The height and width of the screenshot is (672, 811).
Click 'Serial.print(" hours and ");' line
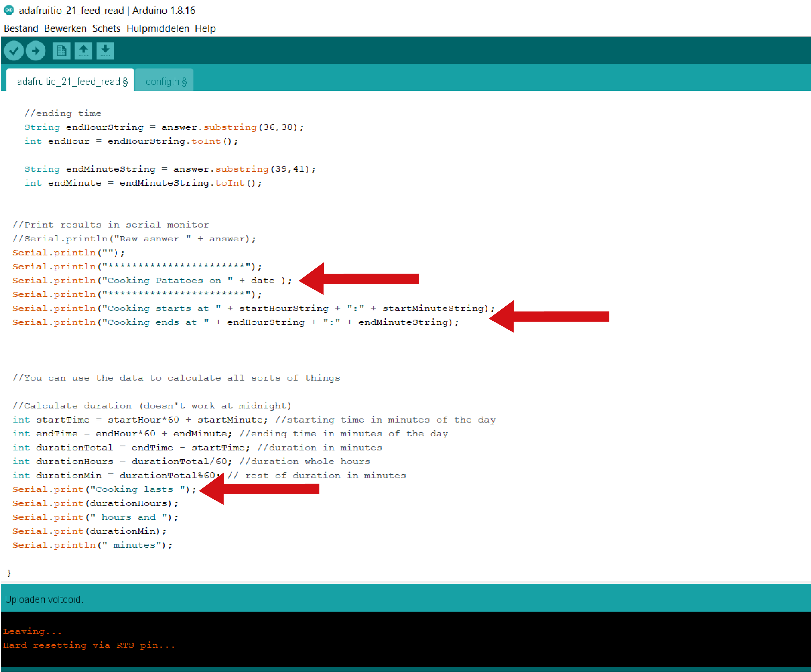click(95, 517)
